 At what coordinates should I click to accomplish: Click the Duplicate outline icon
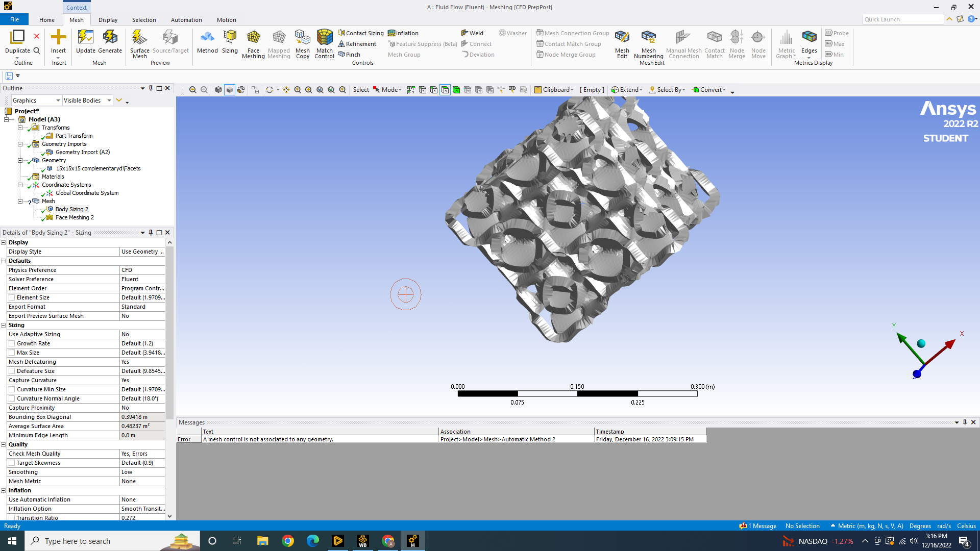(x=17, y=38)
